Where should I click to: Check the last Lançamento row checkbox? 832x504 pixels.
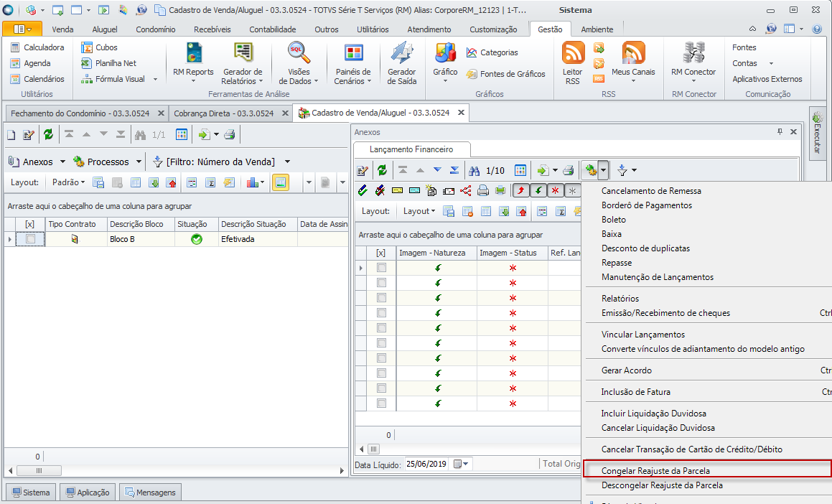381,403
